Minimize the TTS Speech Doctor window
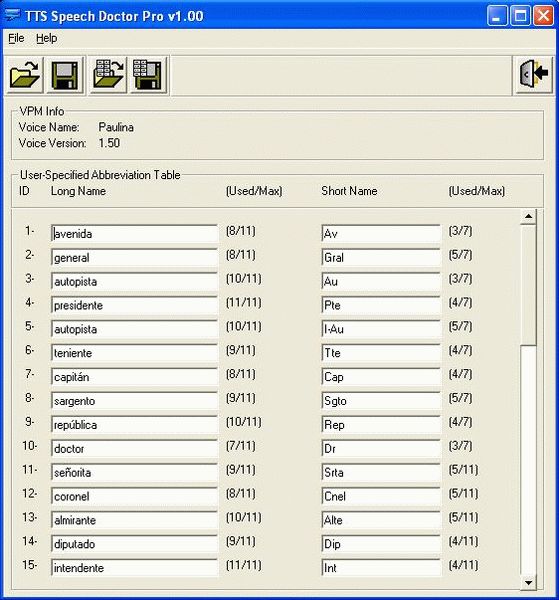Viewport: 559px width, 600px height. [x=497, y=16]
